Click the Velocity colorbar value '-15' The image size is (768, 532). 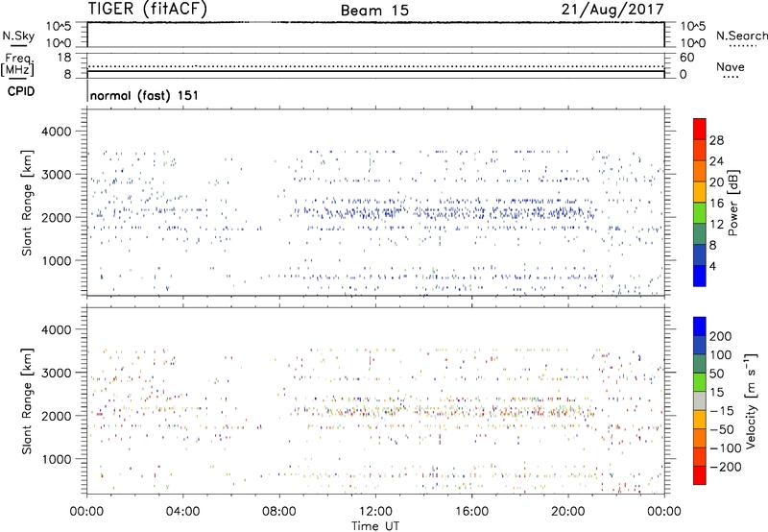(722, 411)
